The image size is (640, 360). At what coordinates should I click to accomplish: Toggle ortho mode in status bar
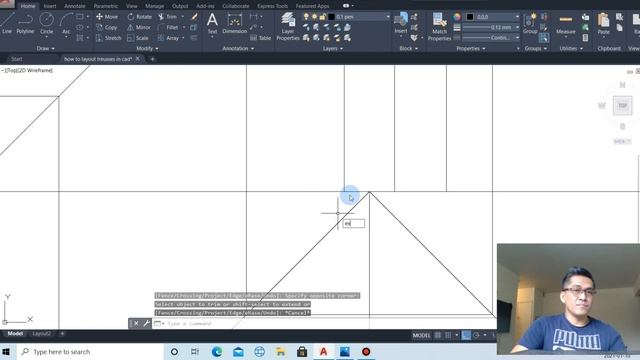click(x=466, y=336)
